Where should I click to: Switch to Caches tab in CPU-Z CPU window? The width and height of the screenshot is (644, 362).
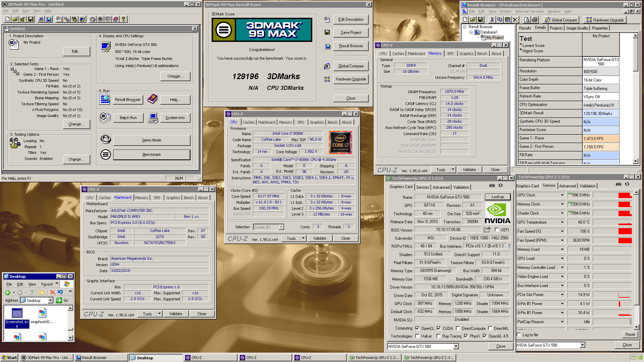tap(249, 122)
